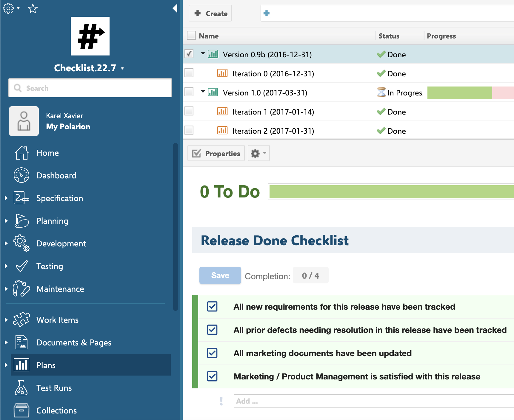Click the Checklist project logo
The height and width of the screenshot is (420, 514).
coord(90,36)
